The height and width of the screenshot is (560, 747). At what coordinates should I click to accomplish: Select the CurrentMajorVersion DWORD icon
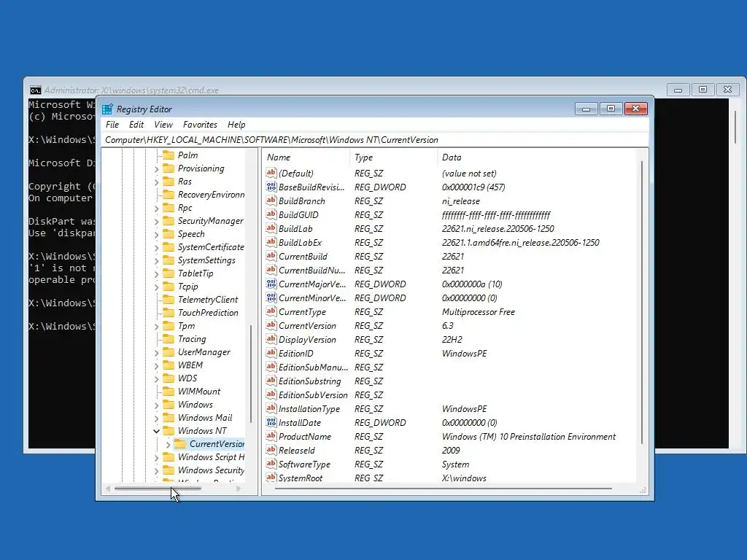[271, 284]
